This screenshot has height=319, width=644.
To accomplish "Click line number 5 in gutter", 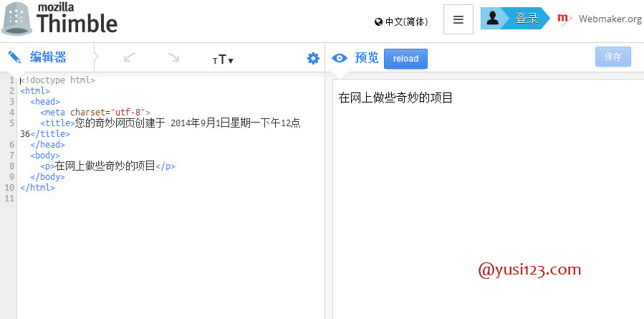I will (11, 123).
